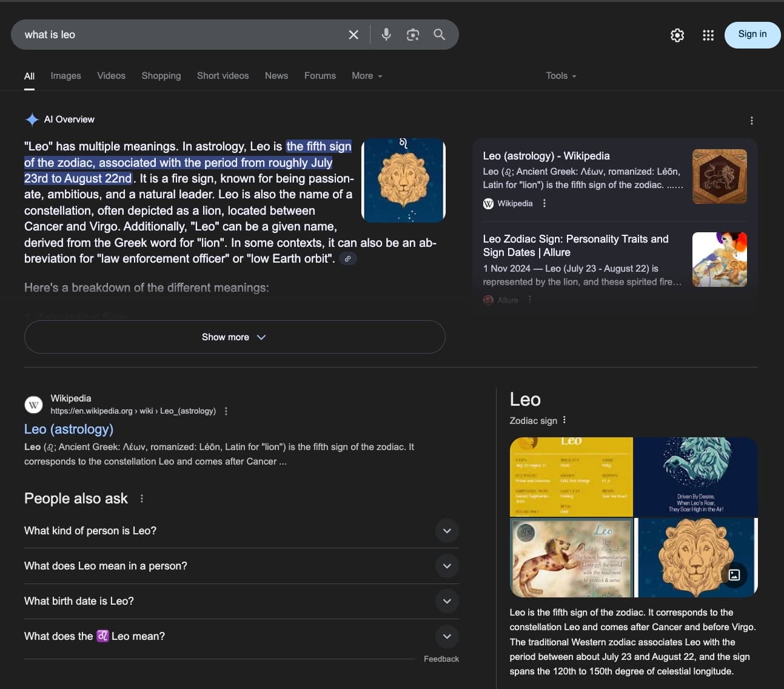Expand 'What kind of person is Leo?'
This screenshot has width=784, height=689.
[241, 531]
